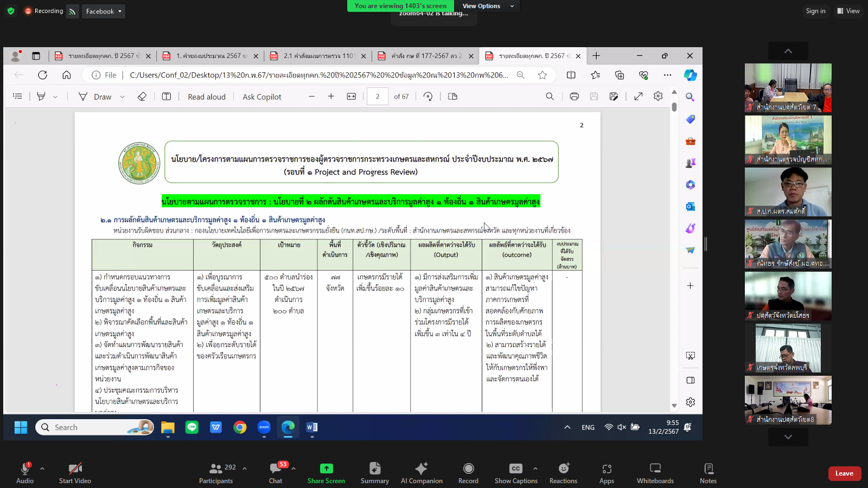Open Zoom Participants panel

click(x=216, y=473)
